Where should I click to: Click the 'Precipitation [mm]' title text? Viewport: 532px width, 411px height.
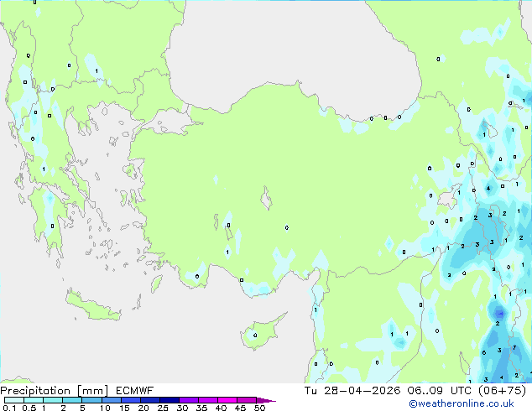click(x=55, y=391)
